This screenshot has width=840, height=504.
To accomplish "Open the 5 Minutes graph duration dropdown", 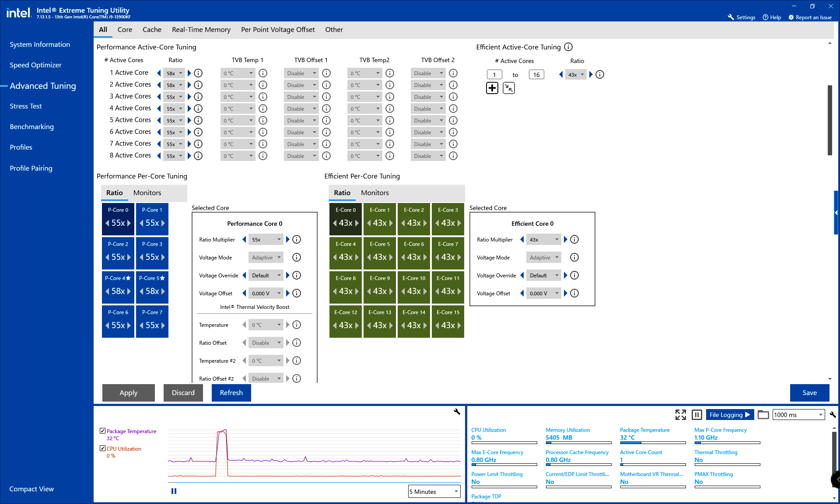I will tap(434, 491).
